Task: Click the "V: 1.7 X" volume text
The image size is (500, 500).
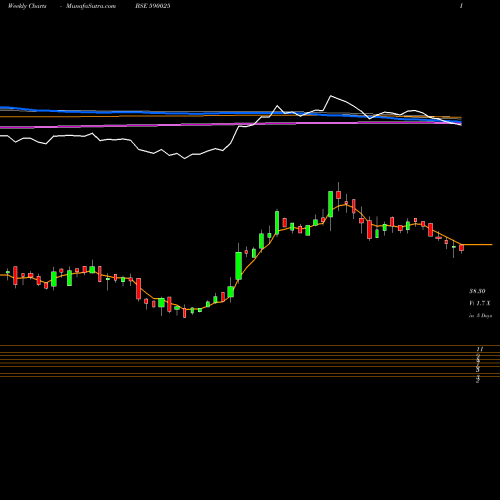Action: [x=480, y=303]
